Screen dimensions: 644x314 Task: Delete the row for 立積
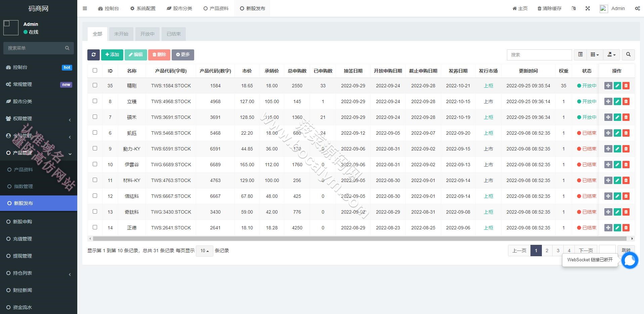tap(626, 101)
